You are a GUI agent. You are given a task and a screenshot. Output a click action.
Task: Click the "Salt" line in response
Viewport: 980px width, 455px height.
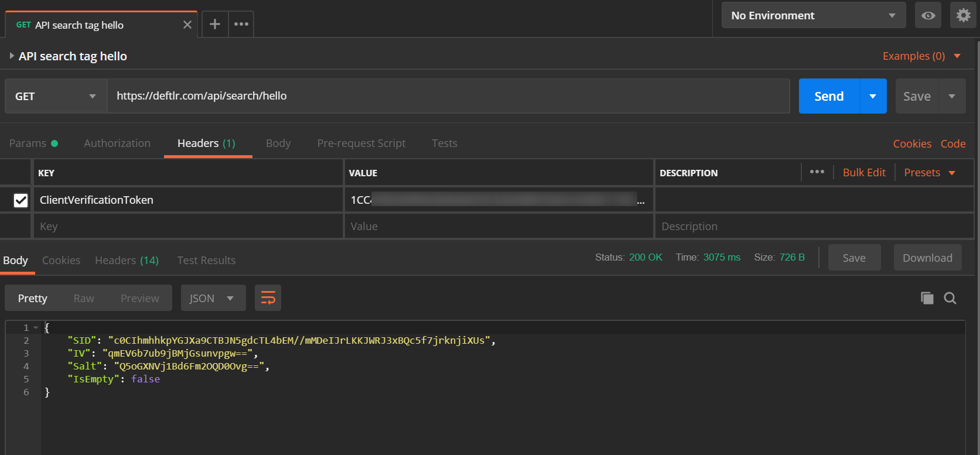click(x=168, y=367)
